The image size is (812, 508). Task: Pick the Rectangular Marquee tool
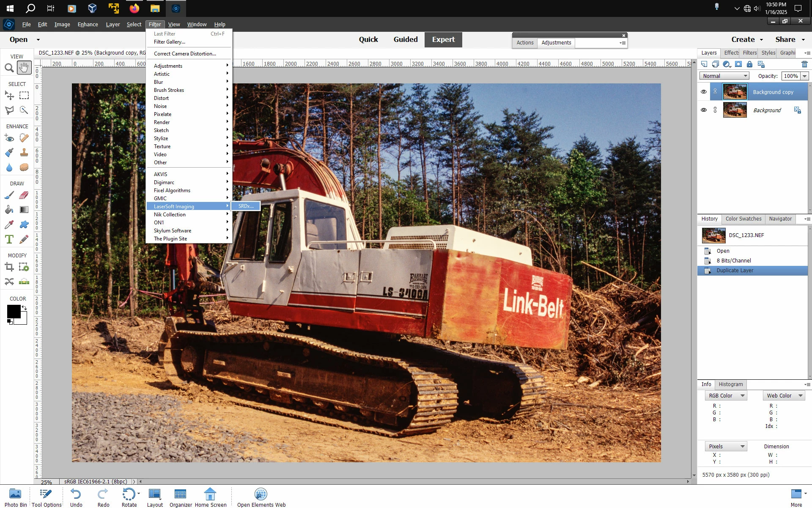pyautogui.click(x=24, y=96)
